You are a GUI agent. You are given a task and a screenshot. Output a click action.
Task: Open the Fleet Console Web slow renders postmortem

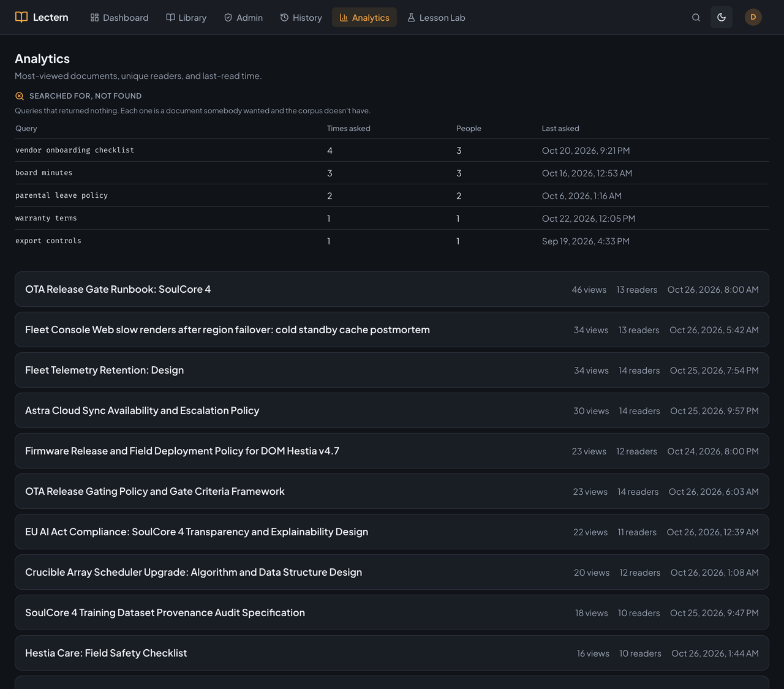(x=392, y=329)
